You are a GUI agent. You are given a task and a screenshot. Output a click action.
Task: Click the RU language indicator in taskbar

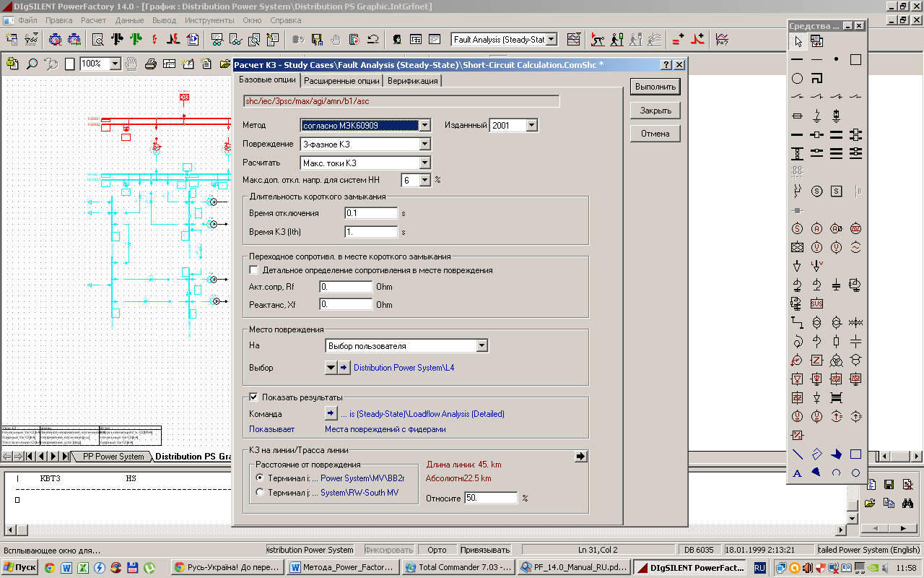[x=759, y=569]
